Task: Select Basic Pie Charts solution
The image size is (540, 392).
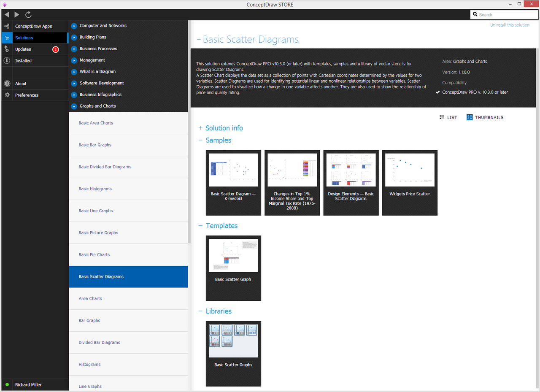Action: click(x=128, y=255)
